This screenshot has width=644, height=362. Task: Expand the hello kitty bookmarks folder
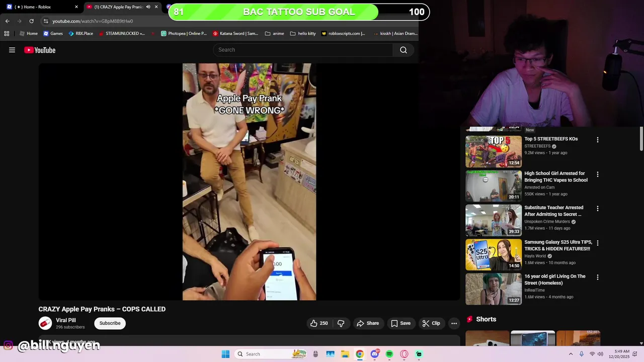[x=303, y=34]
